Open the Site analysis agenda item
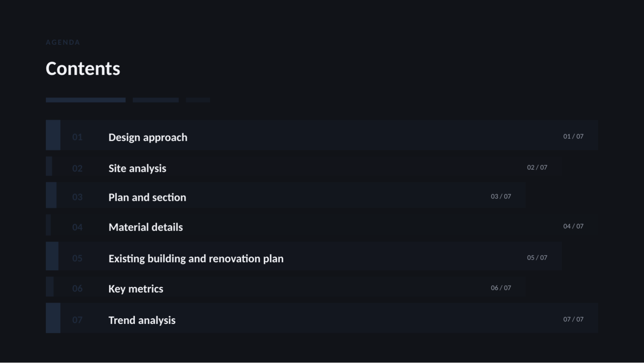The height and width of the screenshot is (363, 644). coord(303,166)
